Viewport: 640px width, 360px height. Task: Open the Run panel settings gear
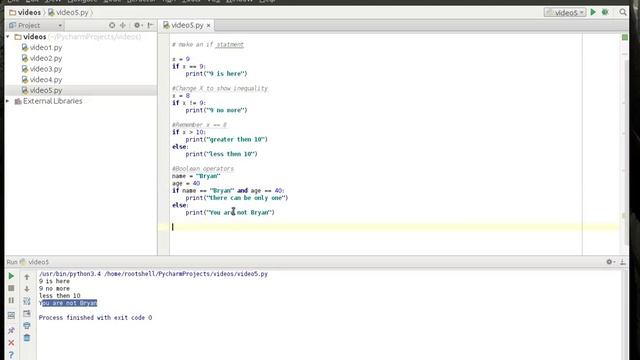pyautogui.click(x=610, y=262)
